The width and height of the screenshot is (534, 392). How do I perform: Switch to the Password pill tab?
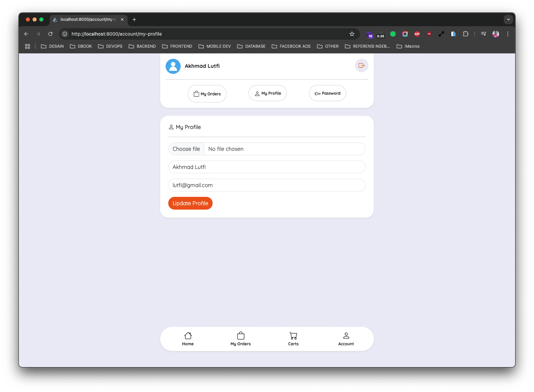point(327,93)
